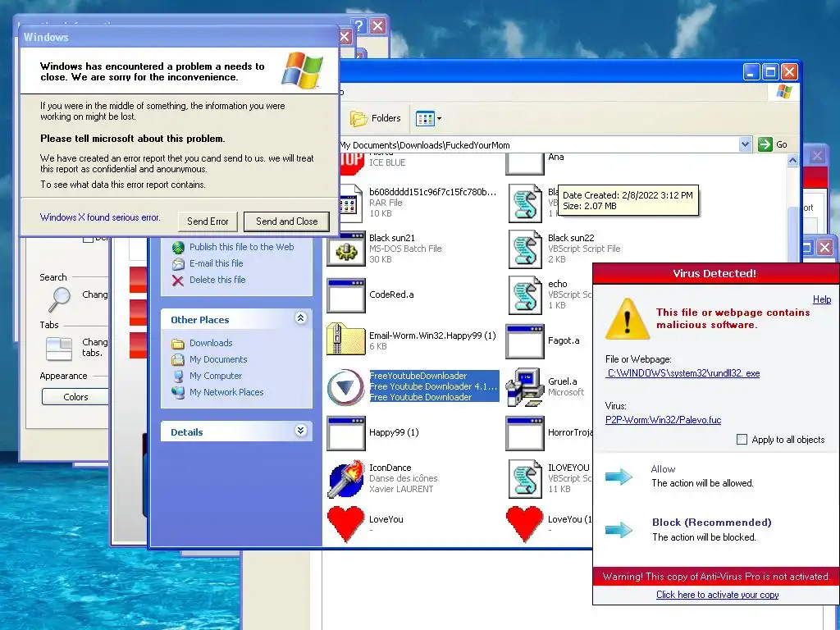Select the CodeRed.a file icon
The width and height of the screenshot is (840, 630).
coord(346,294)
